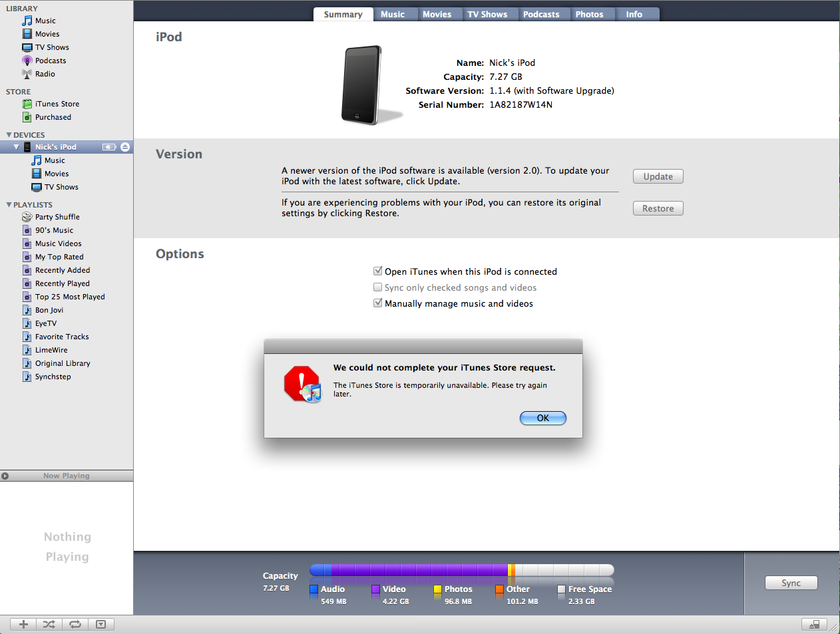This screenshot has height=634, width=840.
Task: Open the My Top Rated playlist icon
Action: pos(27,257)
